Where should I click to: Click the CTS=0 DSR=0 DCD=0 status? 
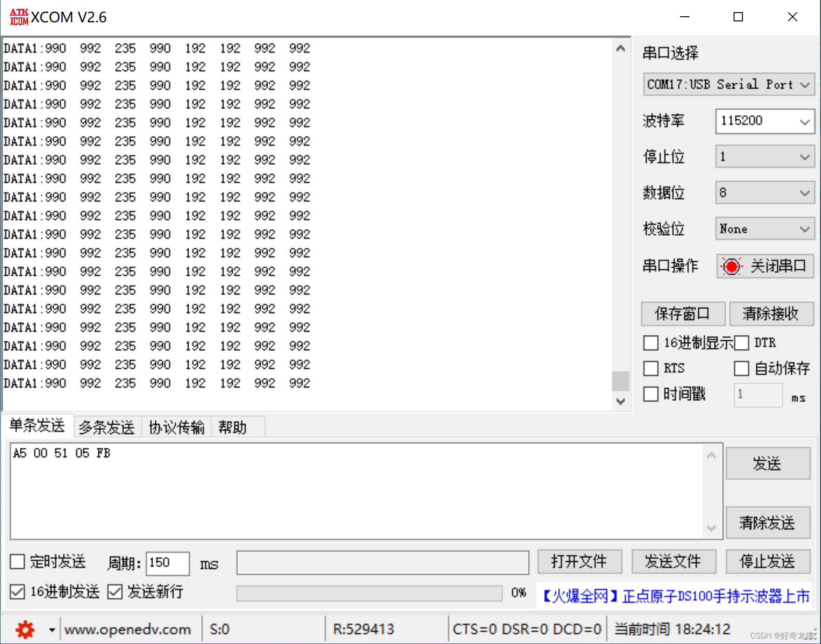coord(527,630)
